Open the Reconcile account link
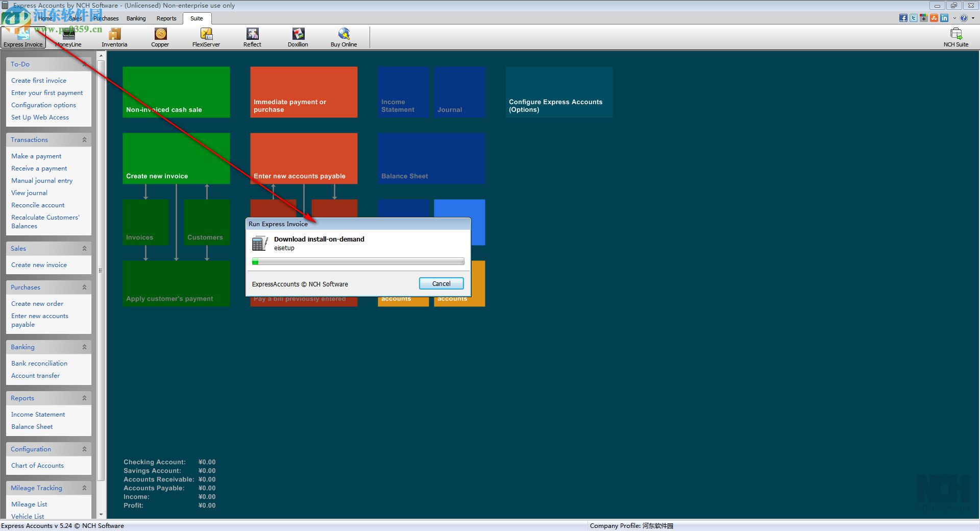 tap(38, 205)
